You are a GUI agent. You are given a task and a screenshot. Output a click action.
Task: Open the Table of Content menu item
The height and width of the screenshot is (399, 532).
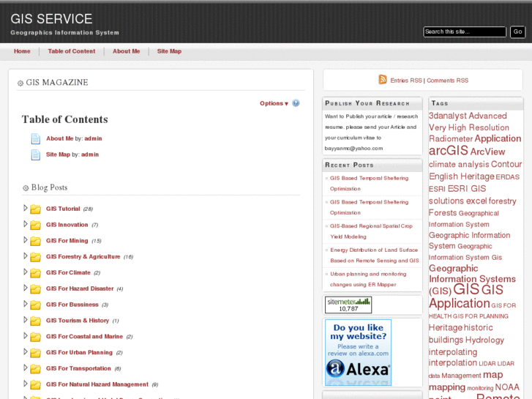72,51
